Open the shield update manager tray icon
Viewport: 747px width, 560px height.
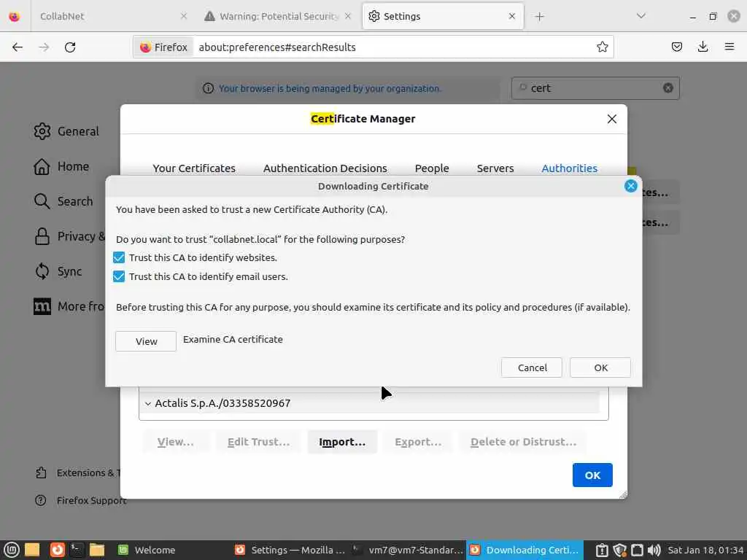click(x=619, y=550)
